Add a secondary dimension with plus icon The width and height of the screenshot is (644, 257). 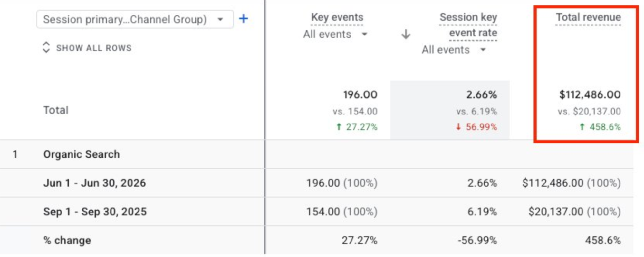[244, 19]
